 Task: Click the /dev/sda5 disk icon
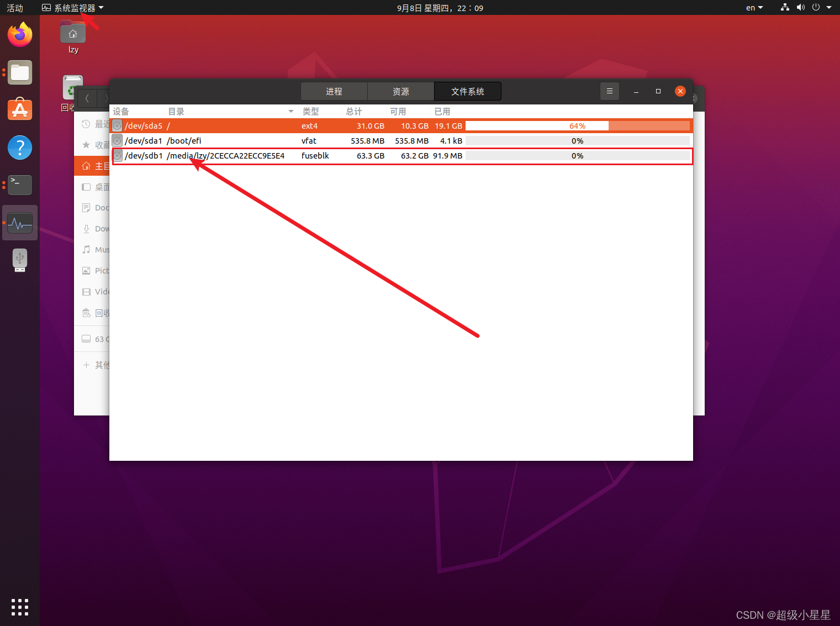pos(117,126)
